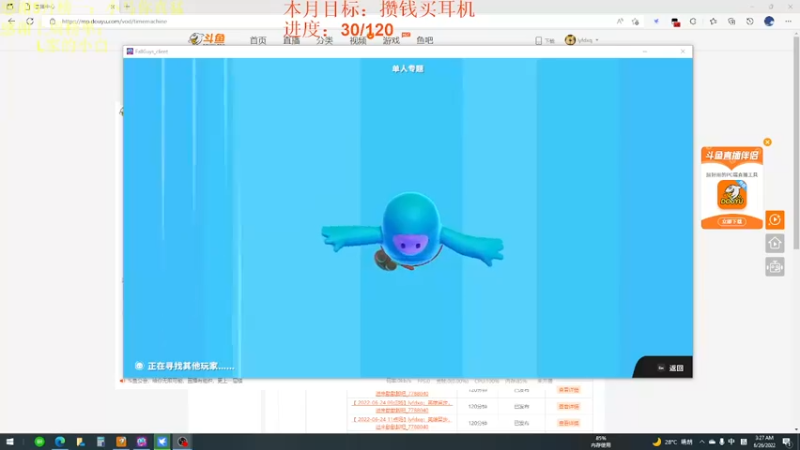Viewport: 800px width, 450px height.
Task: Expand the system tray hidden icons chevron
Action: [x=702, y=442]
